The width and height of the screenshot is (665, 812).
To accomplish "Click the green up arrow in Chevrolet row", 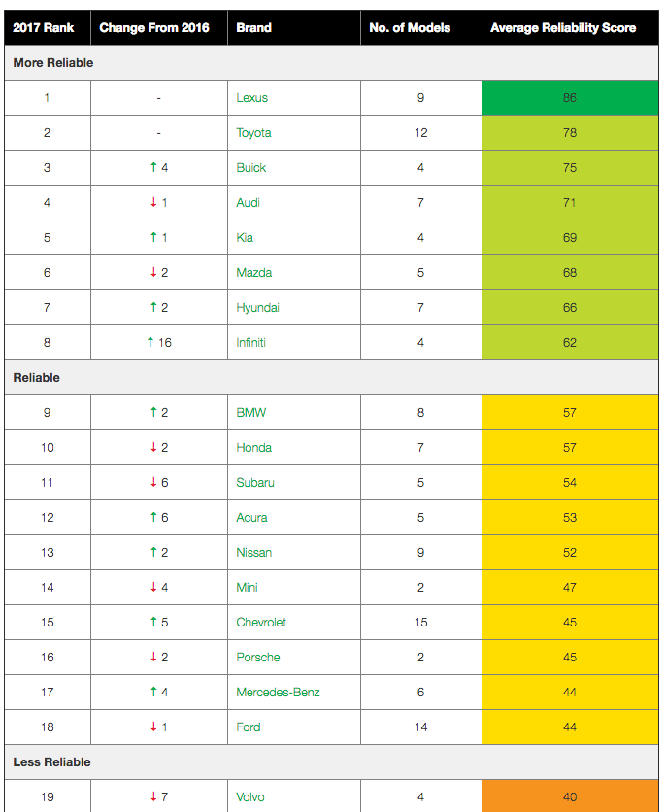I will 153,622.
